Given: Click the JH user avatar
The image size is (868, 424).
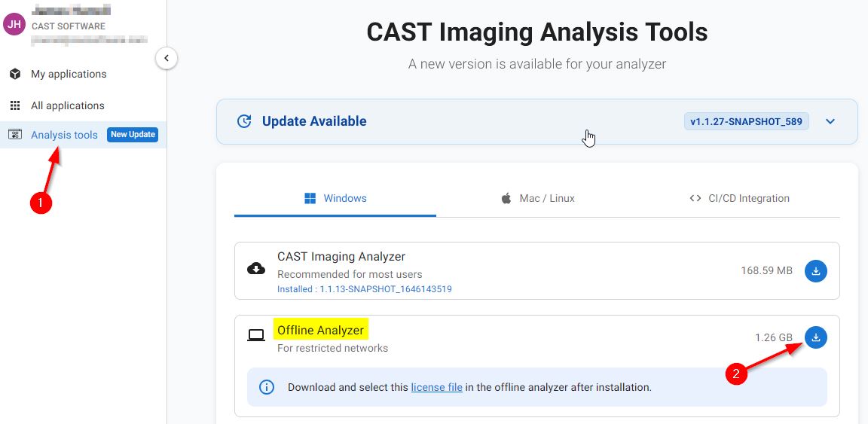Looking at the screenshot, I should coord(14,24).
